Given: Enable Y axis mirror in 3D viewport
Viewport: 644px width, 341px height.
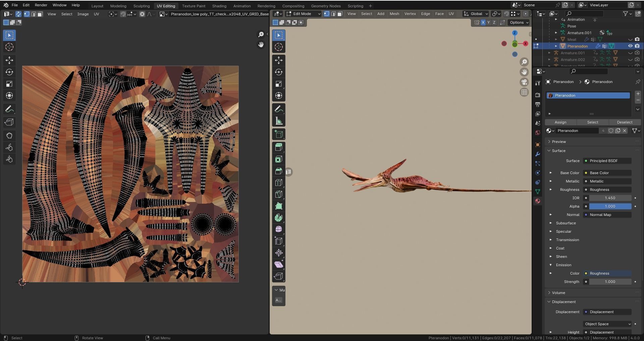Looking at the screenshot, I should coord(488,22).
